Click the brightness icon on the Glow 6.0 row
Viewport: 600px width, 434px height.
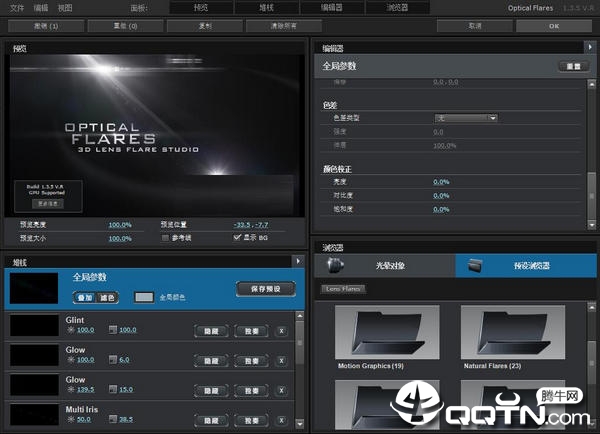(71, 359)
